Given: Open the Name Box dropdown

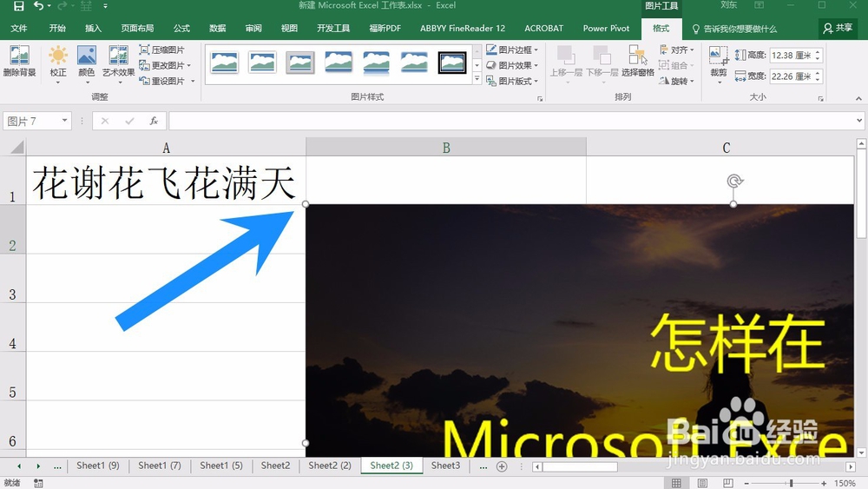Looking at the screenshot, I should coord(65,121).
